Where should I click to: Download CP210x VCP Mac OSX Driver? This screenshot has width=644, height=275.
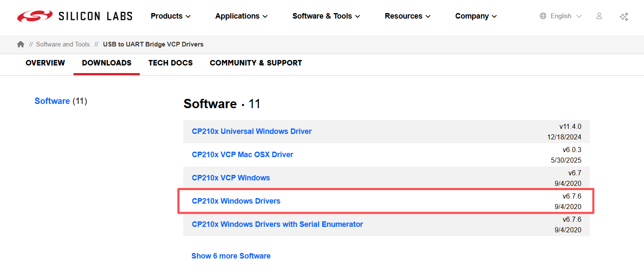click(x=242, y=155)
